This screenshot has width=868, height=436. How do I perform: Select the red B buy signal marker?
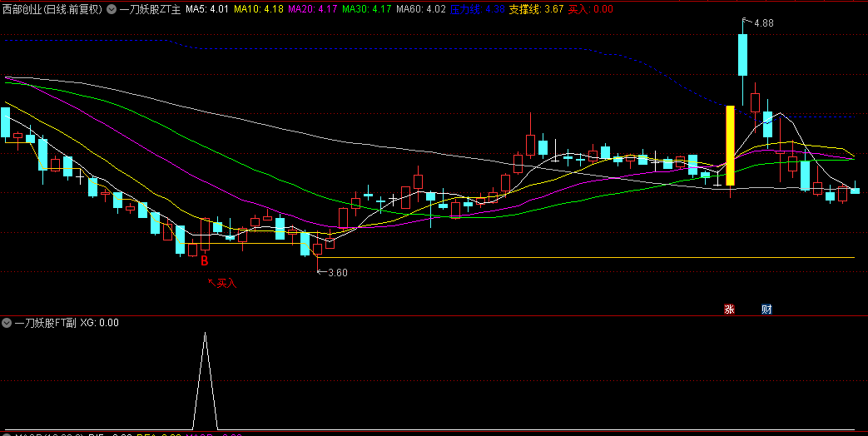[x=204, y=261]
